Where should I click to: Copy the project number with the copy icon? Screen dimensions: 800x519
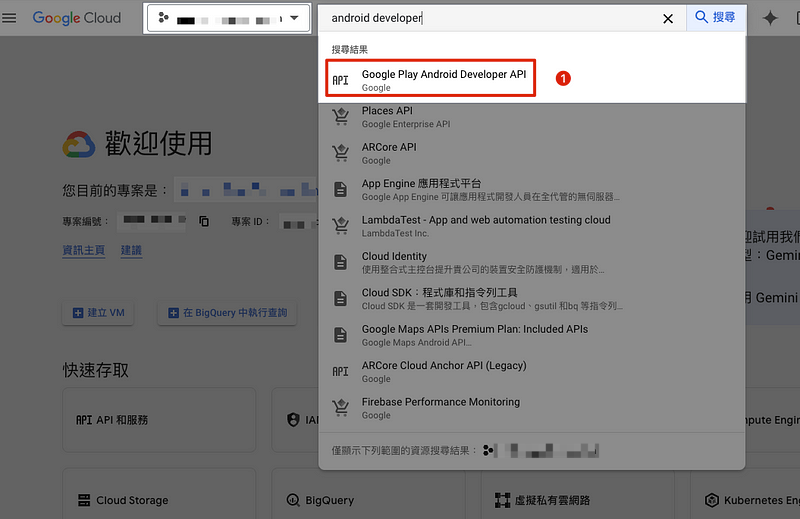[204, 221]
